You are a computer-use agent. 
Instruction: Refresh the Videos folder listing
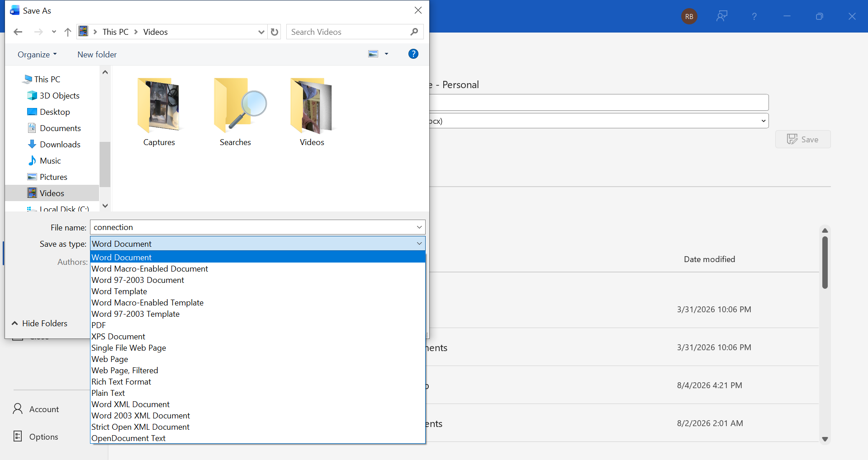click(275, 32)
